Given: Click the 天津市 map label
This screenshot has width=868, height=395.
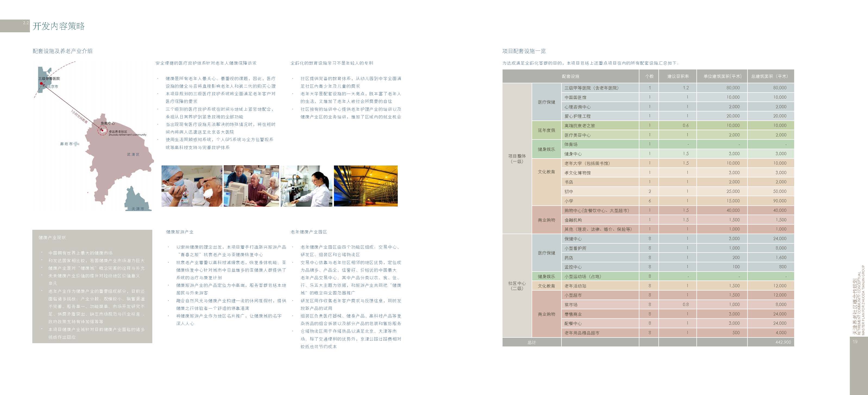Looking at the screenshot, I should tap(137, 209).
